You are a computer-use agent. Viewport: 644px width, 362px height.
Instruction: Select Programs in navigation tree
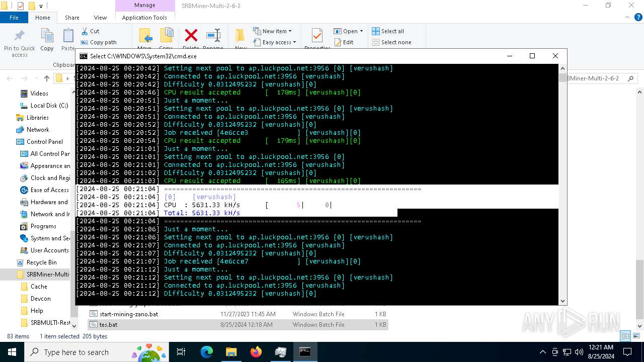[x=43, y=226]
